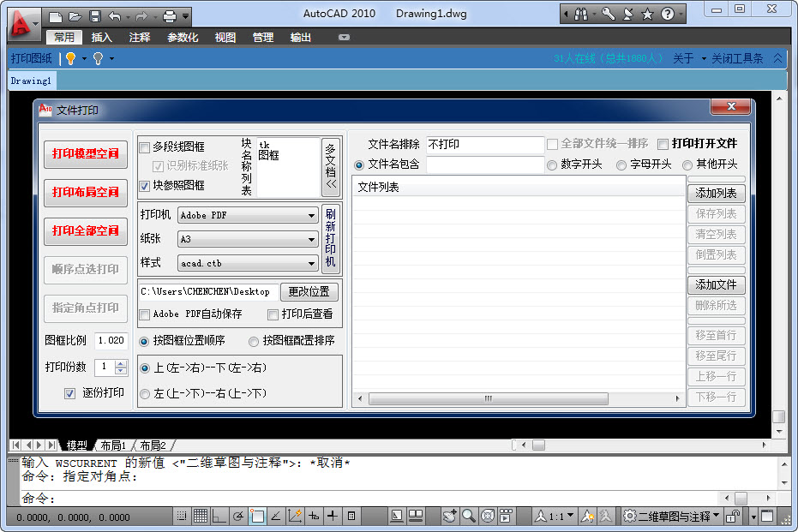Expand the quick access toolbar customize arrow
The height and width of the screenshot is (532, 798).
185,17
